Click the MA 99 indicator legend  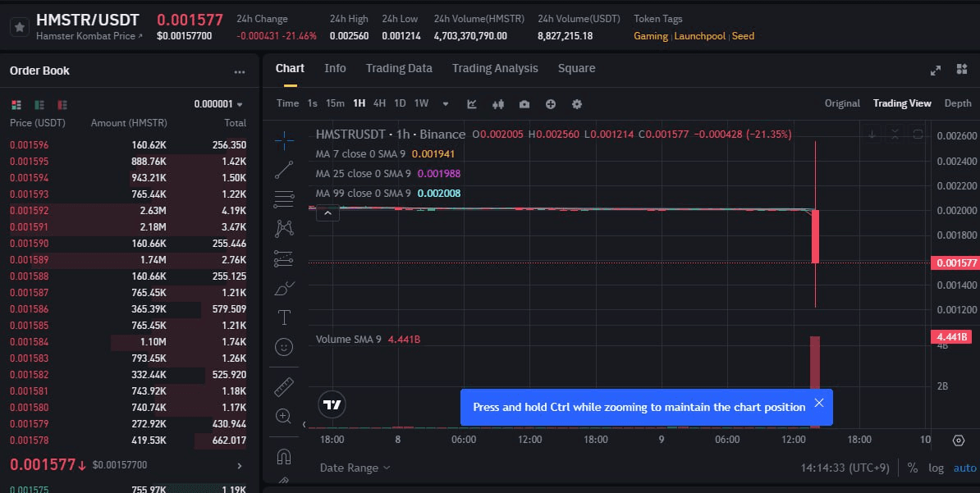pyautogui.click(x=387, y=194)
